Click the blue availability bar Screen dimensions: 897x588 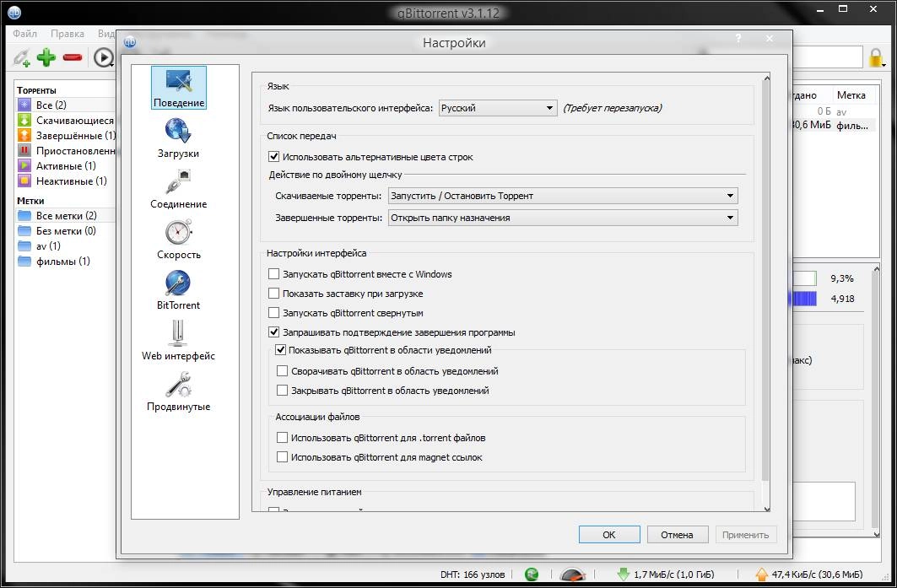point(803,299)
